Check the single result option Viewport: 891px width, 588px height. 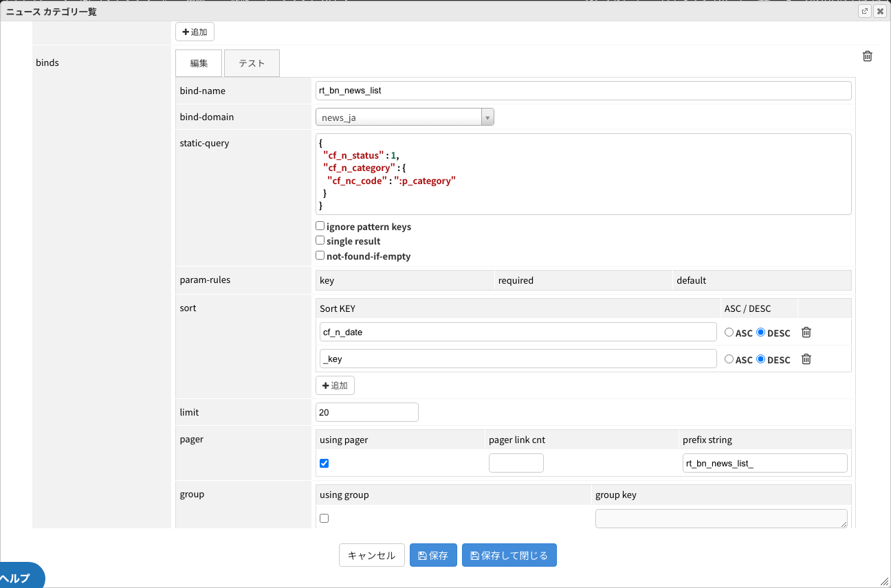point(320,240)
